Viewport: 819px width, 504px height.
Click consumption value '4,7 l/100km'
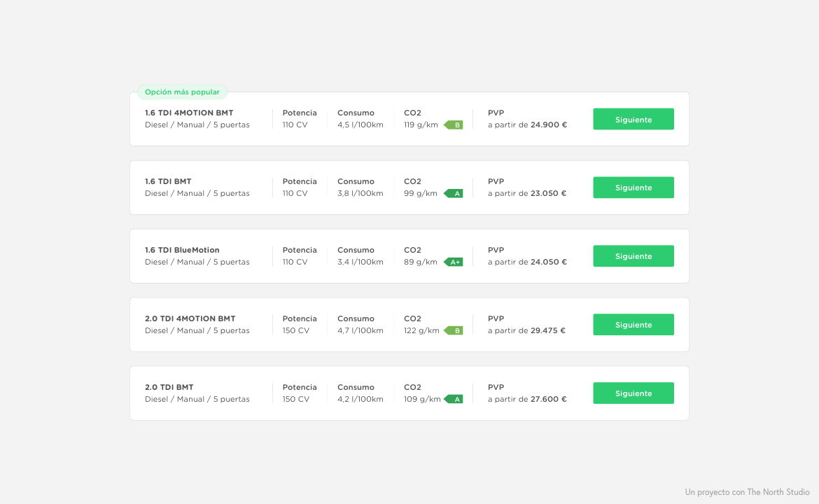coord(360,330)
